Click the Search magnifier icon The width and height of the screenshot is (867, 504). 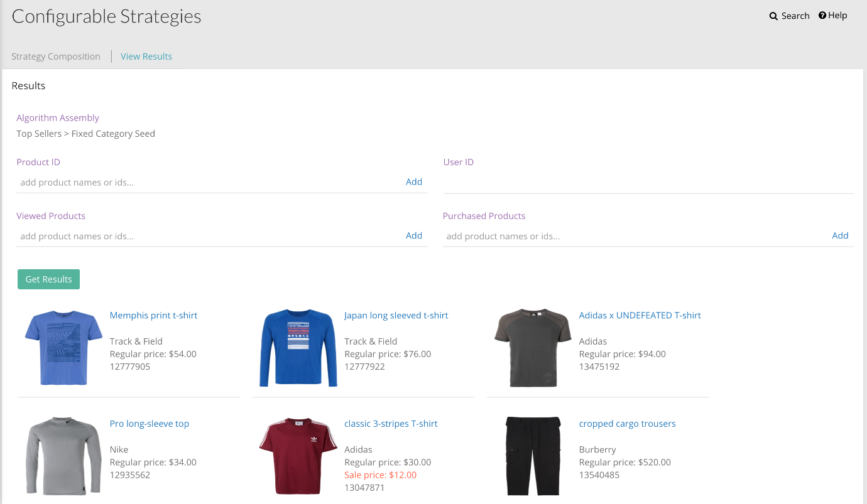(x=773, y=16)
